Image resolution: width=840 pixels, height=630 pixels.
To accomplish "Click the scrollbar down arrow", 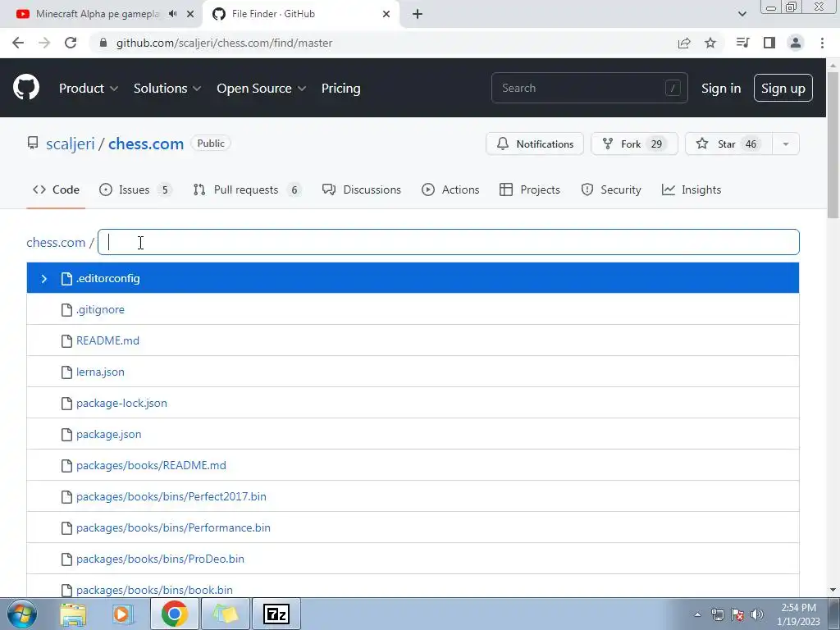I will 833,590.
